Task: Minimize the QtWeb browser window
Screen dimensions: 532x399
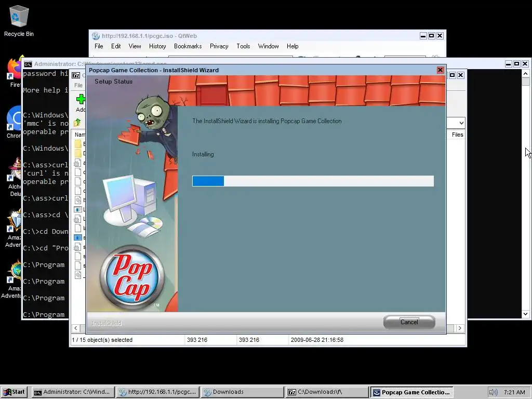Action: click(x=423, y=36)
